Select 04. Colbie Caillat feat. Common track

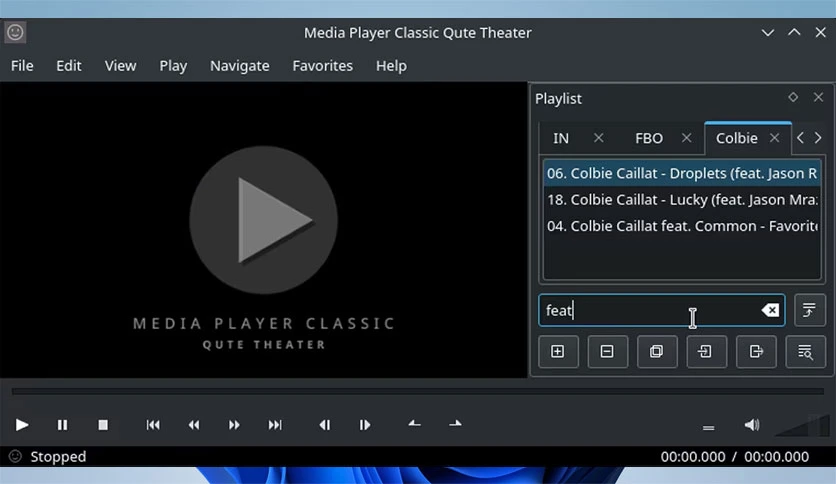coord(682,226)
